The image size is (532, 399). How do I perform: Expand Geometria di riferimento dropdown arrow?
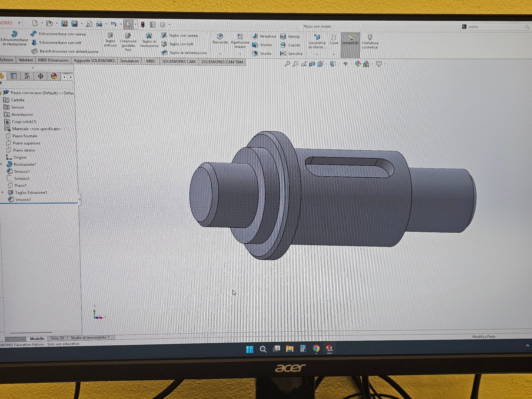(x=317, y=55)
